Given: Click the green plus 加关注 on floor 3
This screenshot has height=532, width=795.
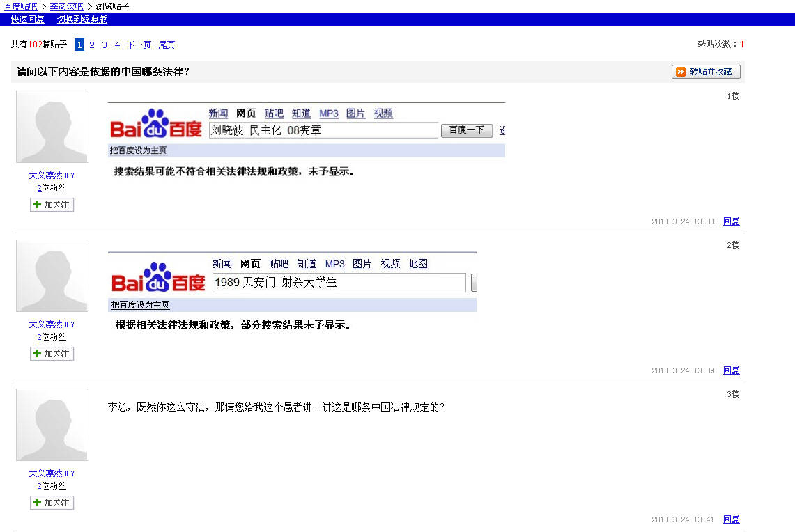Looking at the screenshot, I should (x=52, y=503).
